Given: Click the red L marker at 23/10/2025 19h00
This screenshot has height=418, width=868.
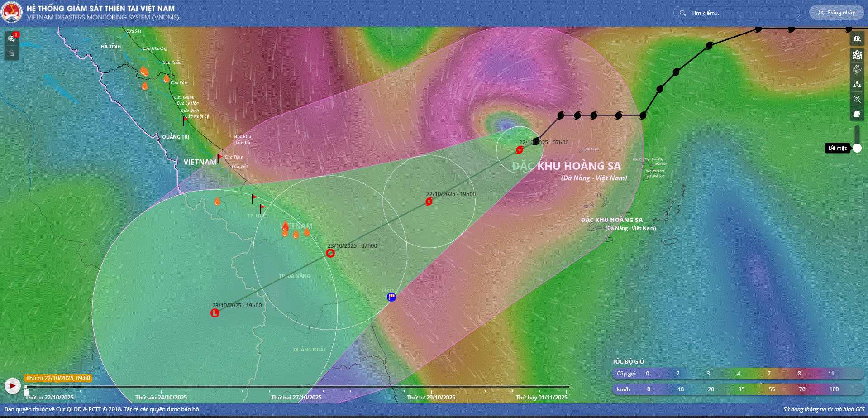Looking at the screenshot, I should (215, 313).
